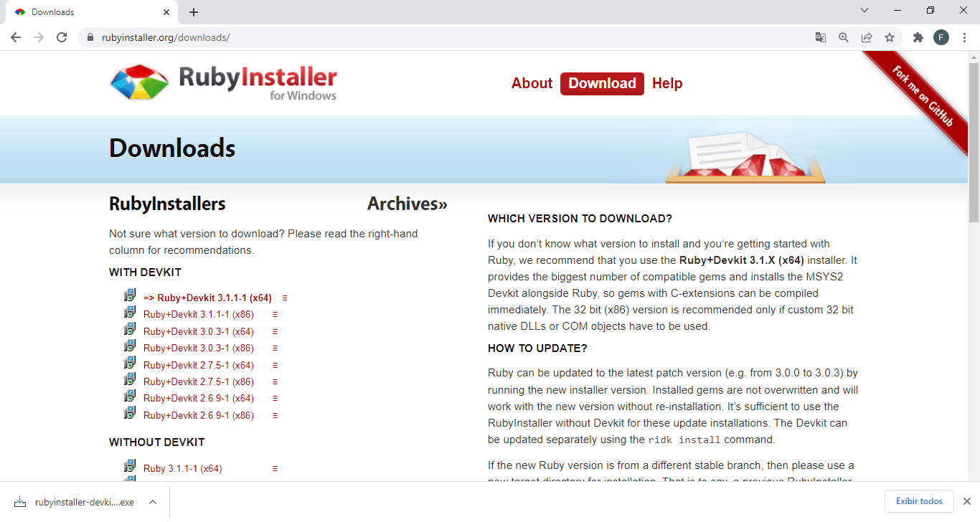
Task: Click the WITH DEVKIT section heading
Action: click(x=145, y=272)
